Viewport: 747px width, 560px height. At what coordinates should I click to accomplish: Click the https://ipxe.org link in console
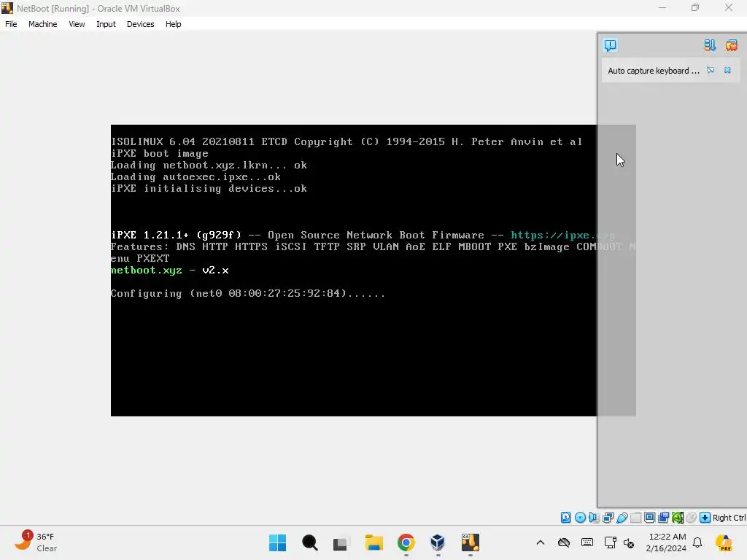(x=562, y=236)
